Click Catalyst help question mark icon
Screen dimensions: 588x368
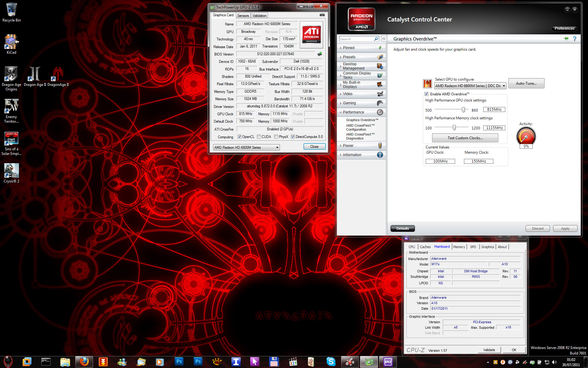[575, 39]
